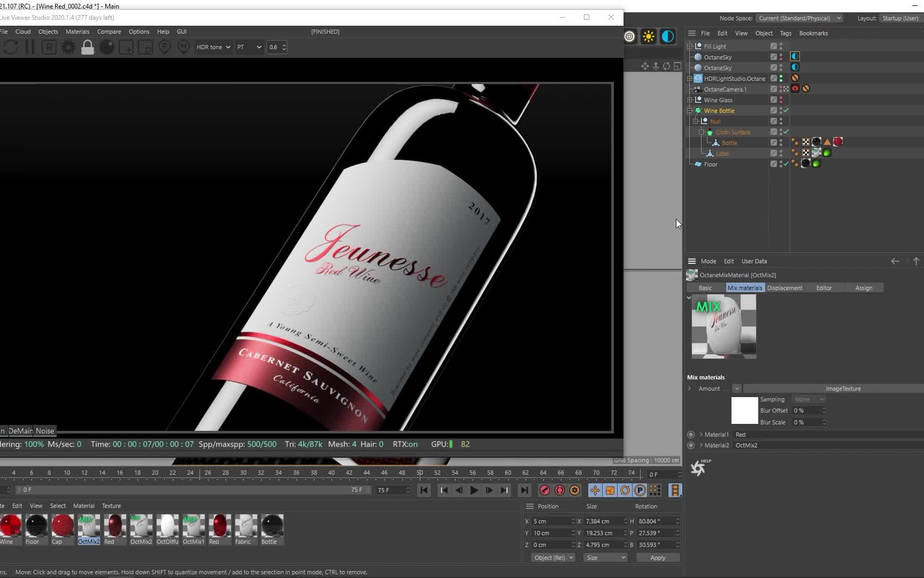This screenshot has height=578, width=924.
Task: Click the render region R icon
Action: pyautogui.click(x=49, y=47)
